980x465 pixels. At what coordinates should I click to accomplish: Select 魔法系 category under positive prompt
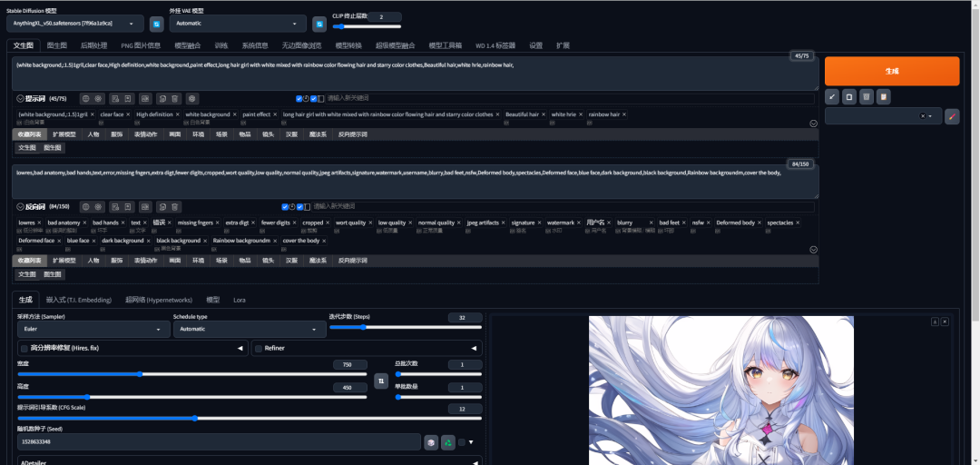pyautogui.click(x=318, y=134)
